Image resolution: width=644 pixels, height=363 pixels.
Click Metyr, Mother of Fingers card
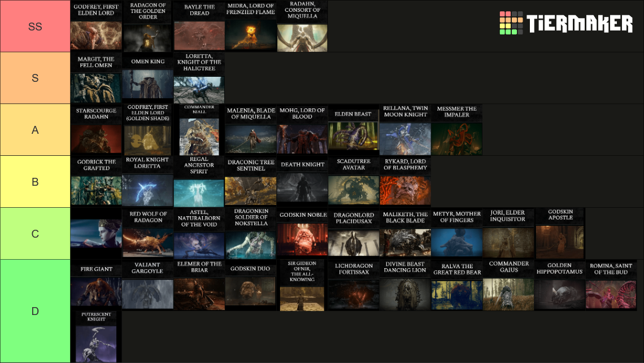(x=456, y=233)
